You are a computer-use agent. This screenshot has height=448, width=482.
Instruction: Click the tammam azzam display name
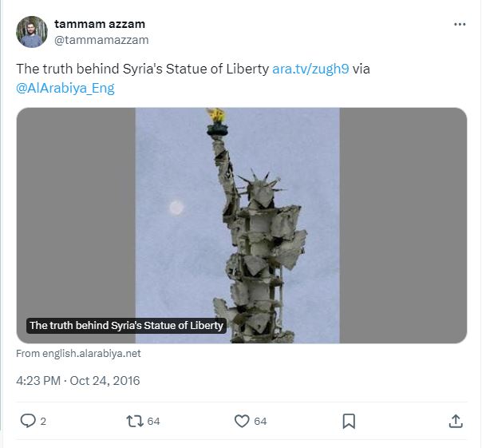tap(100, 24)
